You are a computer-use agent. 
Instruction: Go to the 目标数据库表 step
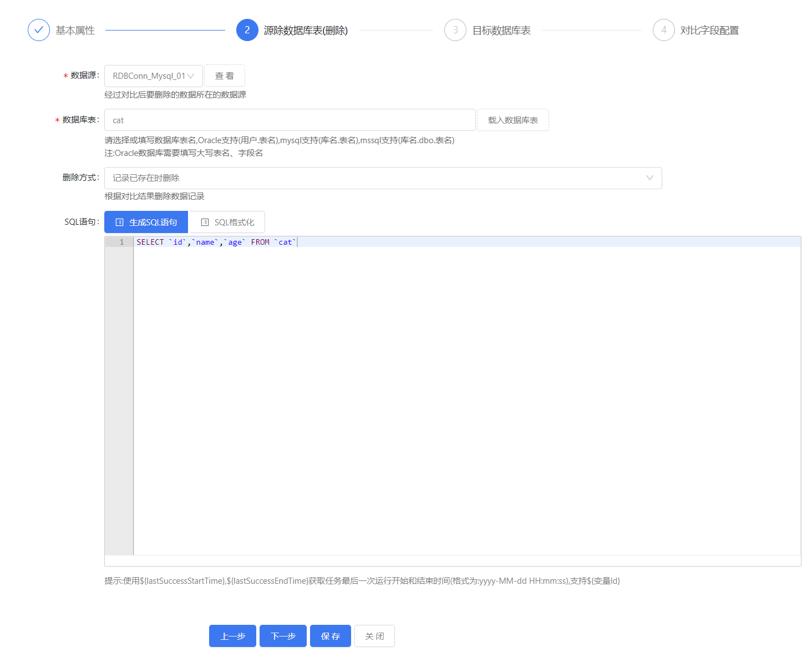[501, 31]
